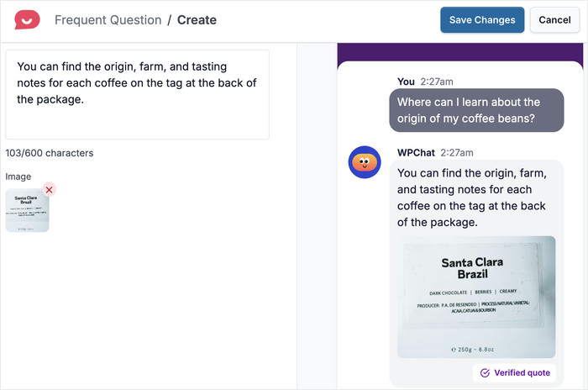The image size is (588, 390).
Task: Click the bot's answer text in preview
Action: pyautogui.click(x=475, y=198)
